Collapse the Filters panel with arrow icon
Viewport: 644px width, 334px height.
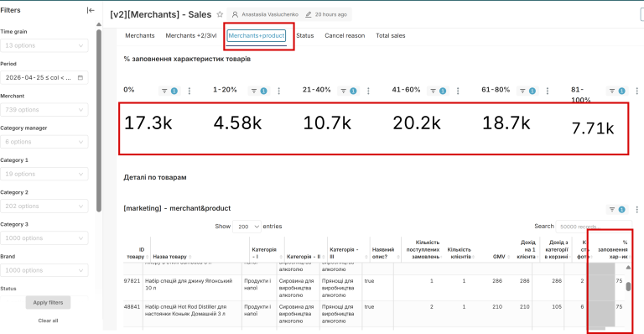pos(91,10)
